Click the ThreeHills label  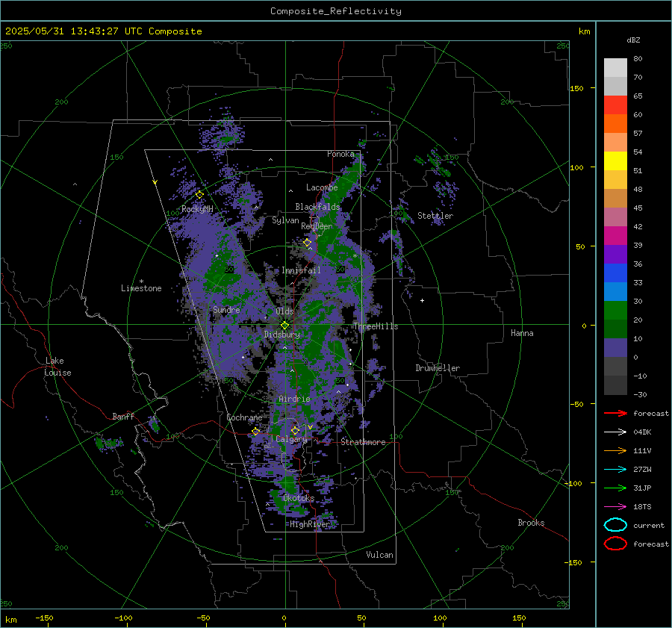pyautogui.click(x=376, y=326)
